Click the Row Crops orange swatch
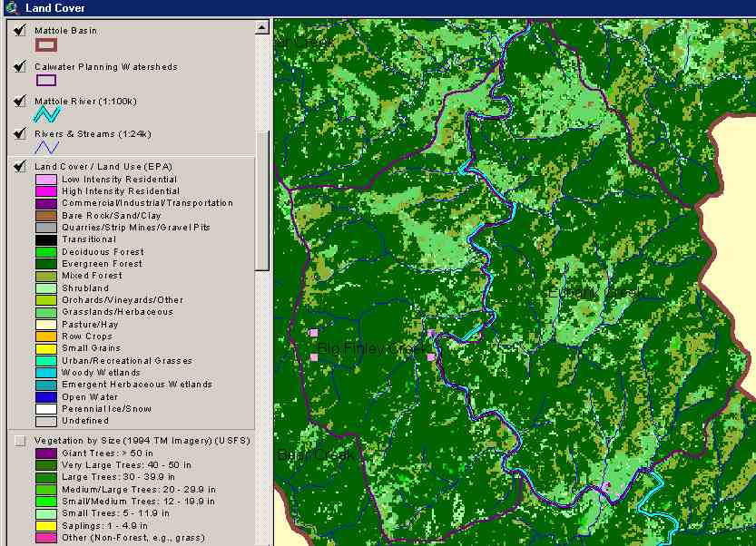Screen dimensions: 756x546 click(46, 336)
